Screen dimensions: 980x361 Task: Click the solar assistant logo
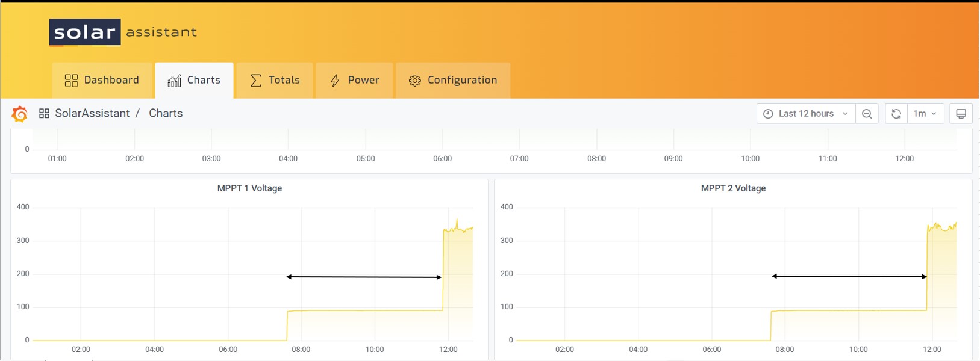[123, 32]
